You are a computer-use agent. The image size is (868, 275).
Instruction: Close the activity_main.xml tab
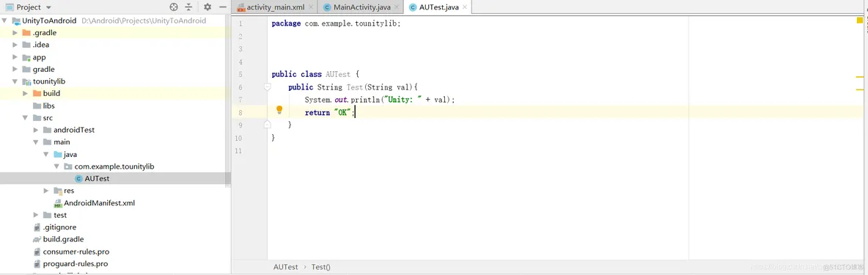pyautogui.click(x=310, y=7)
